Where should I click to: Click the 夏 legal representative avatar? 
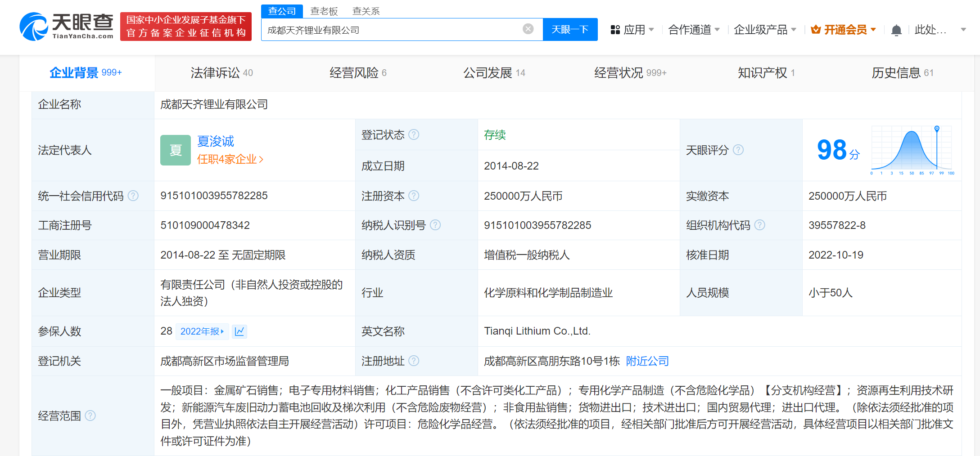pos(175,150)
